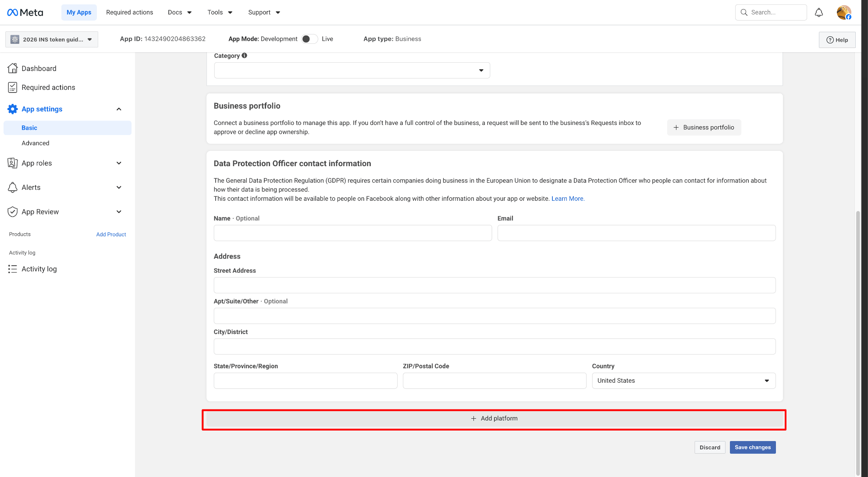868x477 pixels.
Task: Open the notifications bell
Action: coord(818,12)
